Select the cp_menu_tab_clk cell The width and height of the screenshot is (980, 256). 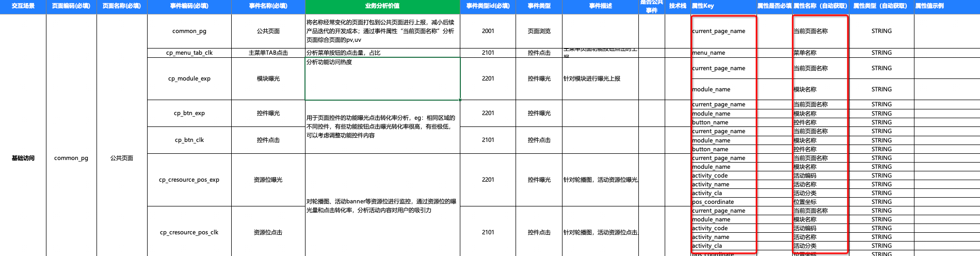coord(189,53)
